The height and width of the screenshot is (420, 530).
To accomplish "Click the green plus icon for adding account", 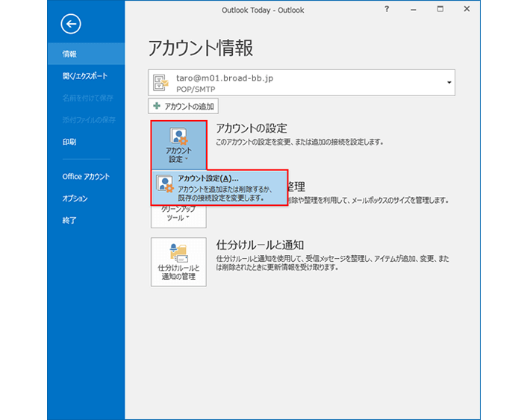I will (157, 106).
